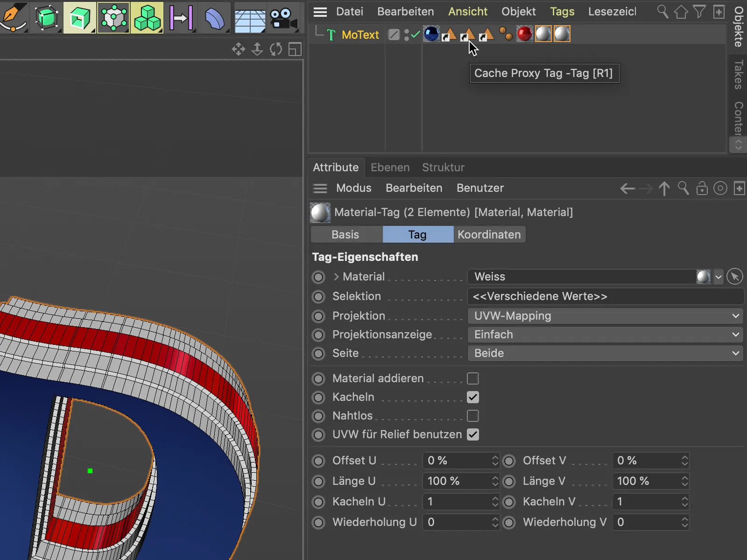Open the Object Manager filter icon
Viewport: 747px width, 560px height.
pos(699,11)
